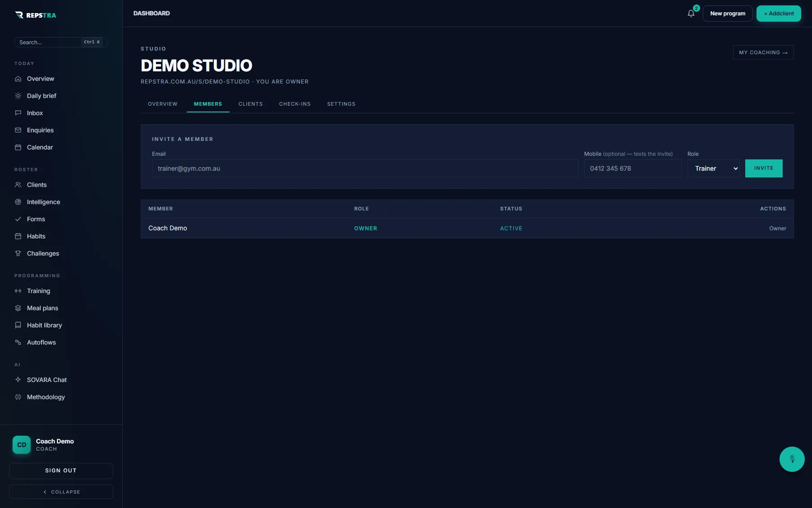Viewport: 812px width, 508px height.
Task: Click the Coach Demo member name
Action: coord(168,228)
